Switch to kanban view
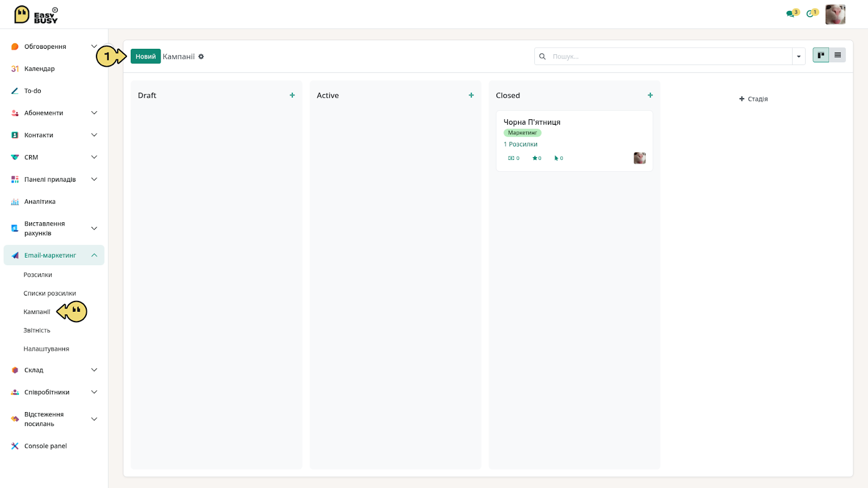868x488 pixels. (x=821, y=55)
